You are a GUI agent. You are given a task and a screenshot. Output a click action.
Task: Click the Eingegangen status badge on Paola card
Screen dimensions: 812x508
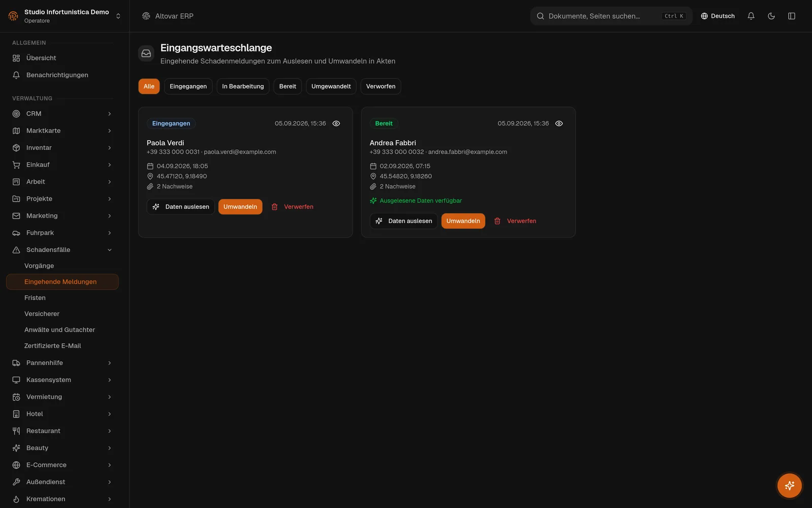pyautogui.click(x=171, y=123)
